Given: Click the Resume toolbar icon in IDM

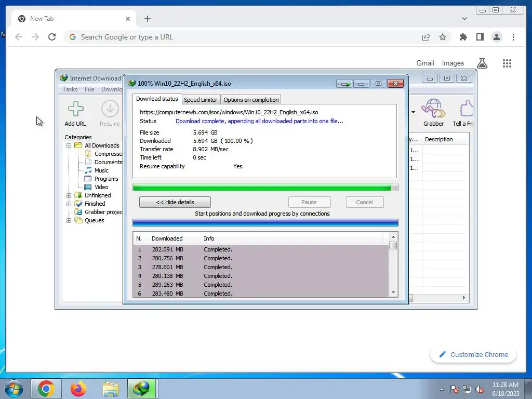Looking at the screenshot, I should 110,113.
